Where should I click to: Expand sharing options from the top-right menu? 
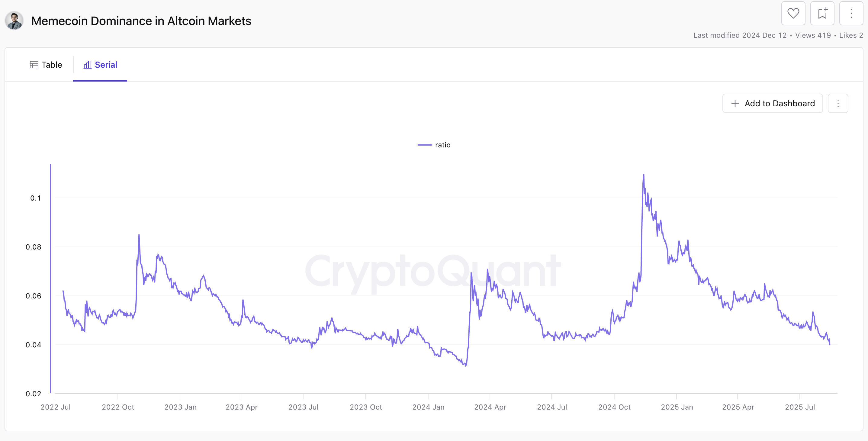pyautogui.click(x=851, y=13)
